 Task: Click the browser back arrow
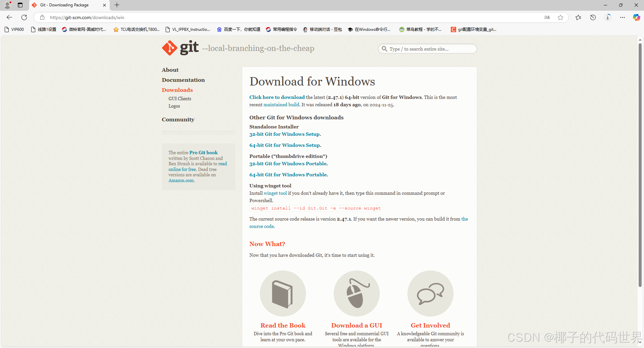click(x=9, y=17)
